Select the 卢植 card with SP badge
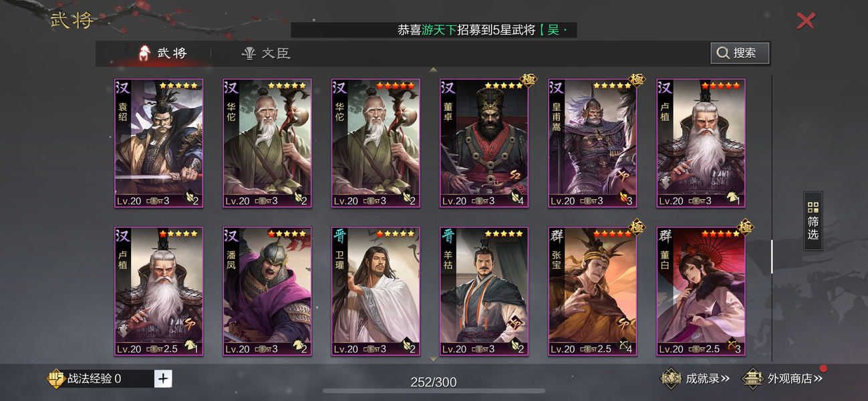 click(158, 291)
